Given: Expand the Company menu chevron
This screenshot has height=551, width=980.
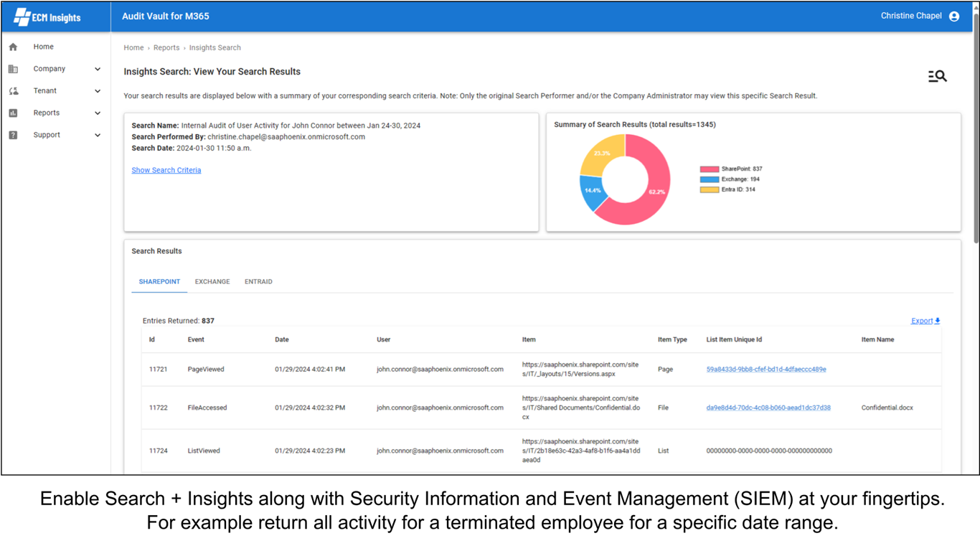Looking at the screenshot, I should (98, 69).
